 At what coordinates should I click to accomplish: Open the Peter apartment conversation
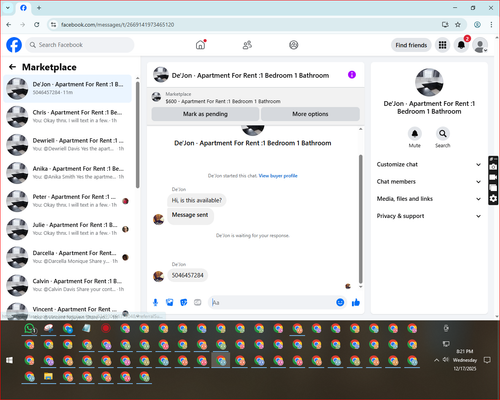coord(68,201)
